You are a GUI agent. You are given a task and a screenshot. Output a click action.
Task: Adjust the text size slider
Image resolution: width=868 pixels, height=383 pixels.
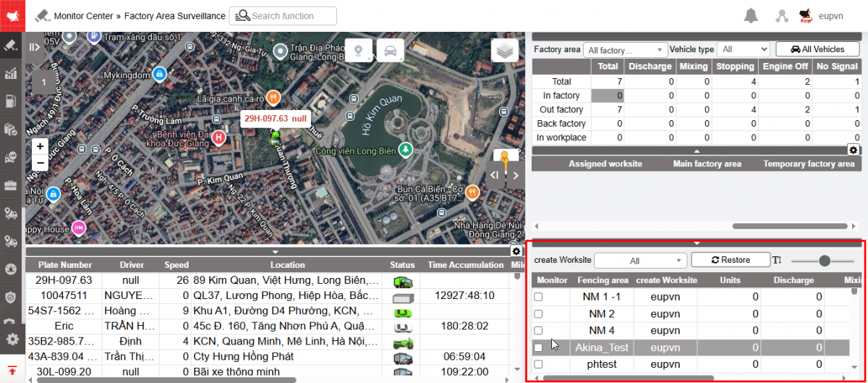[x=824, y=261]
